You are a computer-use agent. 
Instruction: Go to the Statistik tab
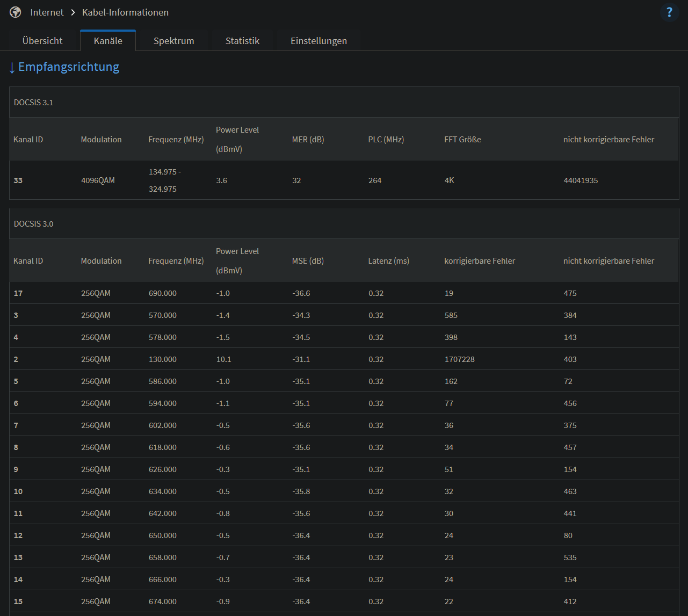coord(242,41)
